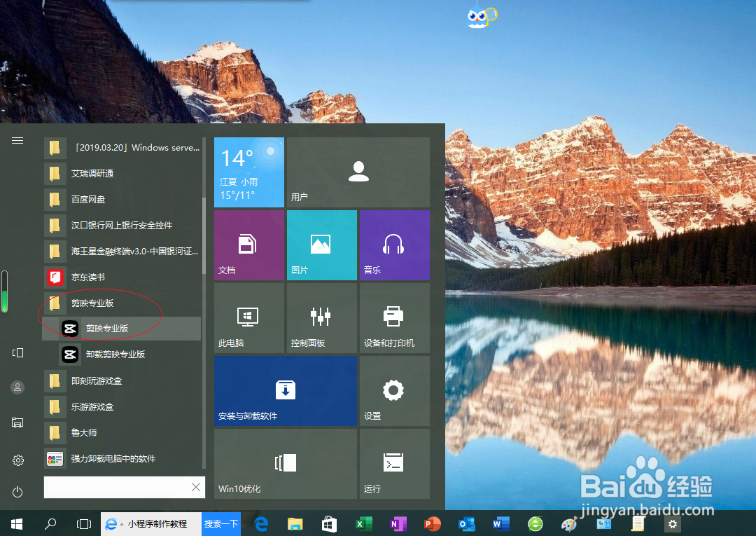
Task: Open the Paint palette taskbar icon
Action: coord(569,524)
